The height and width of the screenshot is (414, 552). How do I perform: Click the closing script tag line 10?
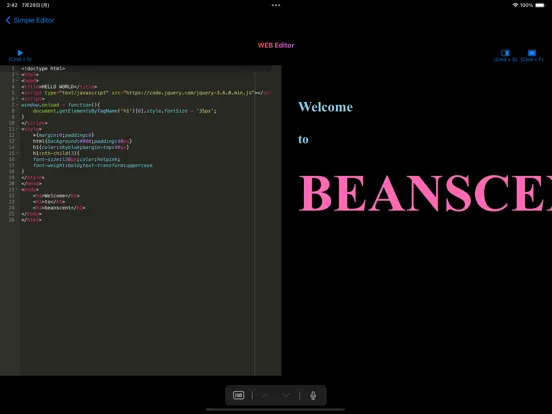pos(34,123)
